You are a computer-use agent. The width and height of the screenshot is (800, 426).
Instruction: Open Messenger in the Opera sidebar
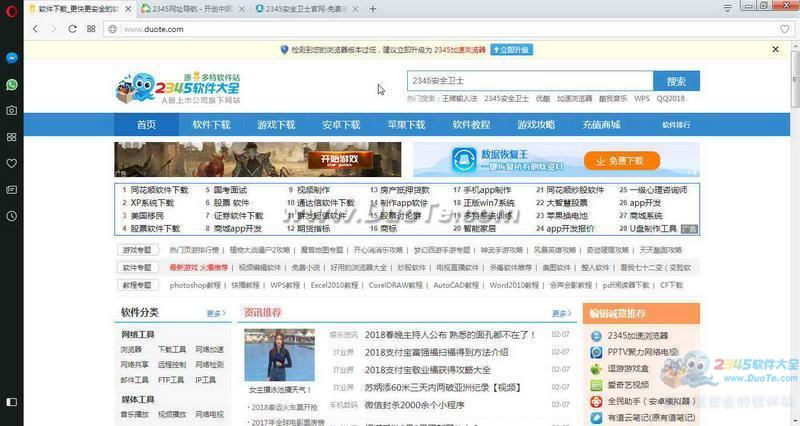(x=10, y=59)
